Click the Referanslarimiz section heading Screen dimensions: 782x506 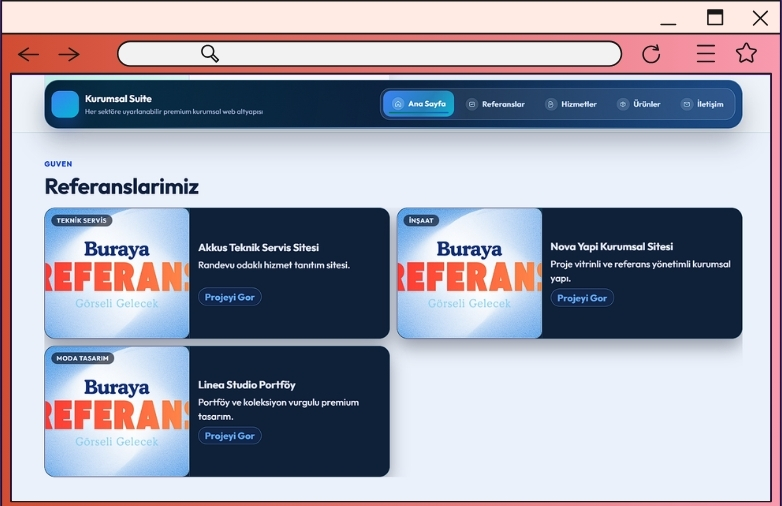point(122,186)
